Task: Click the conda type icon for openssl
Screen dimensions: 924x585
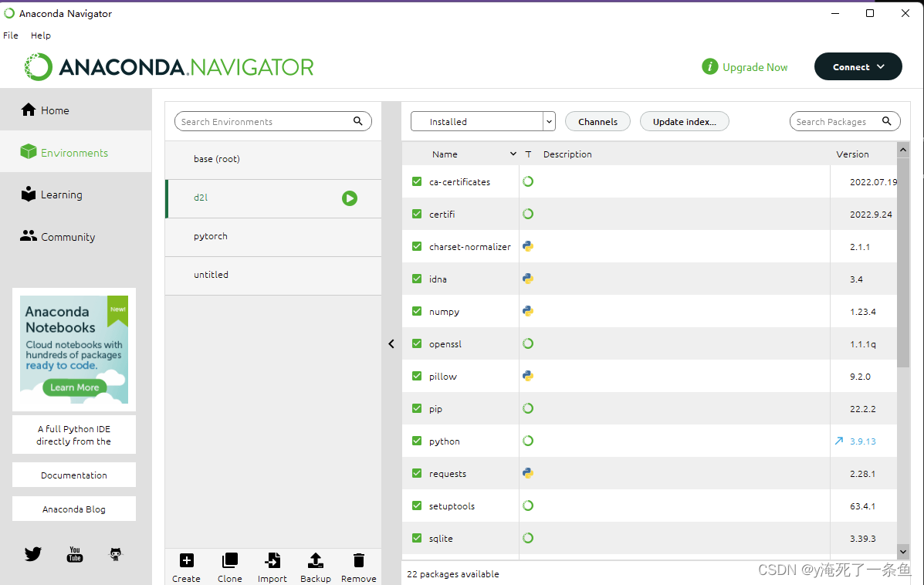Action: pyautogui.click(x=528, y=343)
